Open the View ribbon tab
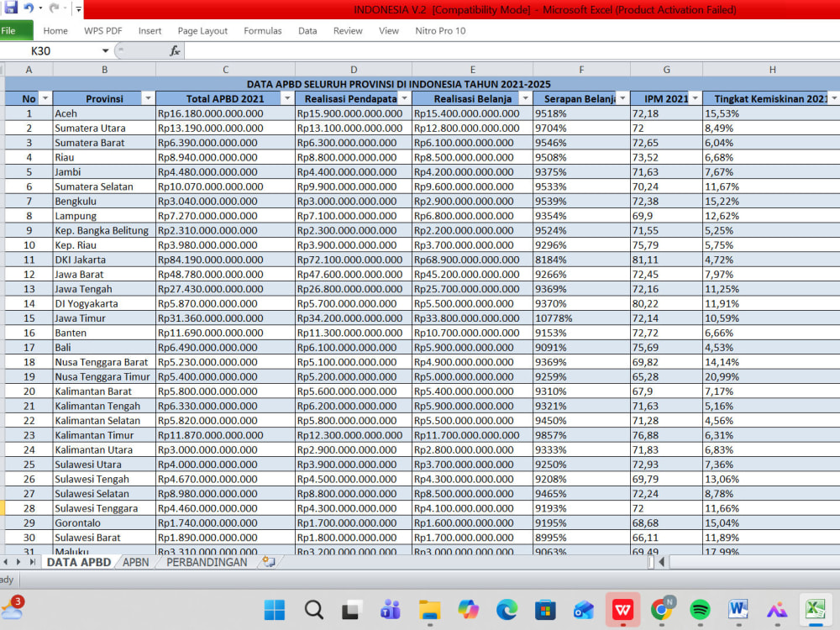840x630 pixels. (388, 31)
